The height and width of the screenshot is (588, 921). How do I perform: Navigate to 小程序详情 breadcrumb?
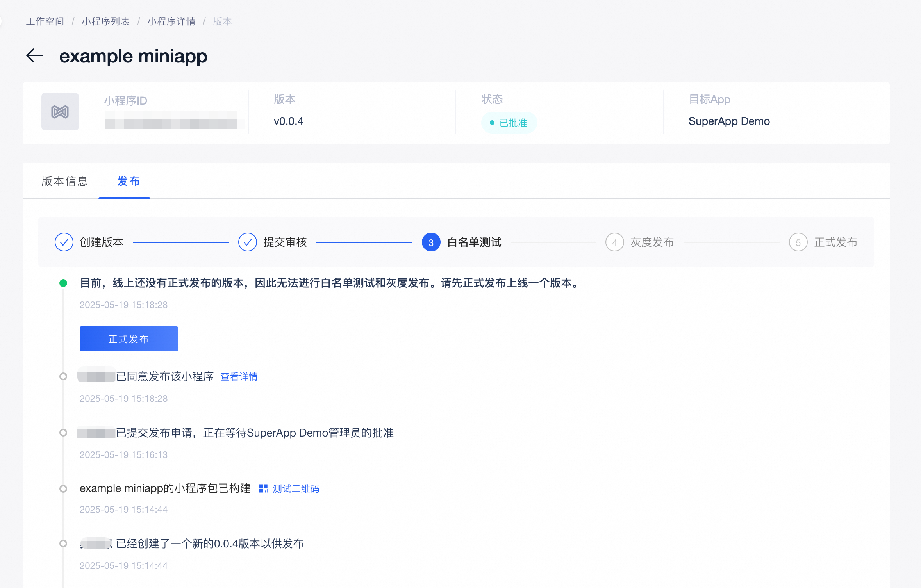(171, 21)
